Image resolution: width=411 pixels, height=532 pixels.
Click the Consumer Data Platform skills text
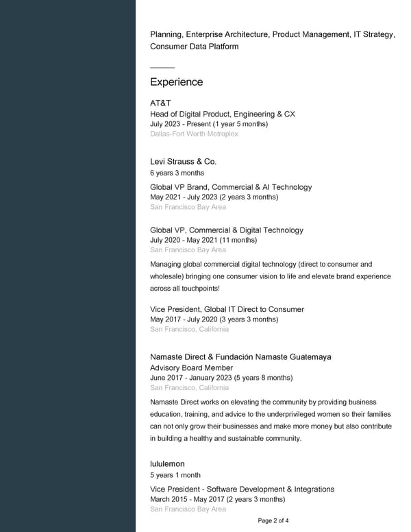click(x=194, y=47)
